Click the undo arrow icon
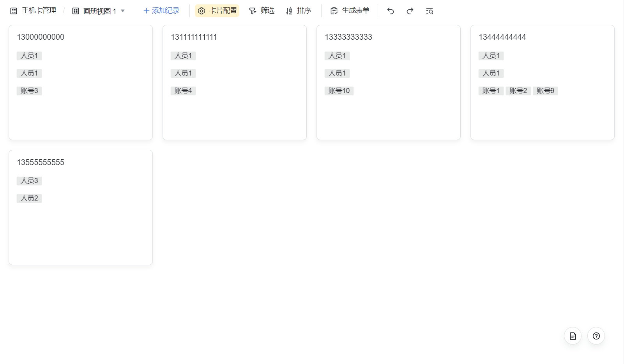624x364 pixels. tap(391, 11)
